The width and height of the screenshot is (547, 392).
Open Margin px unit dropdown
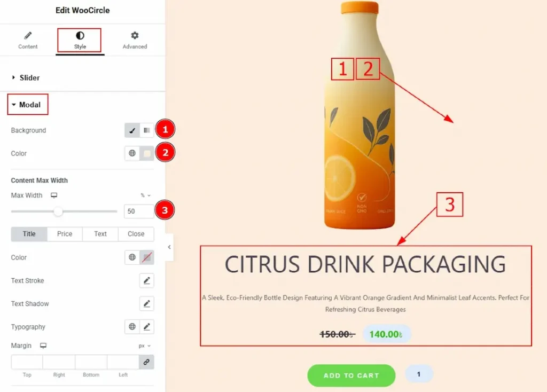click(145, 346)
